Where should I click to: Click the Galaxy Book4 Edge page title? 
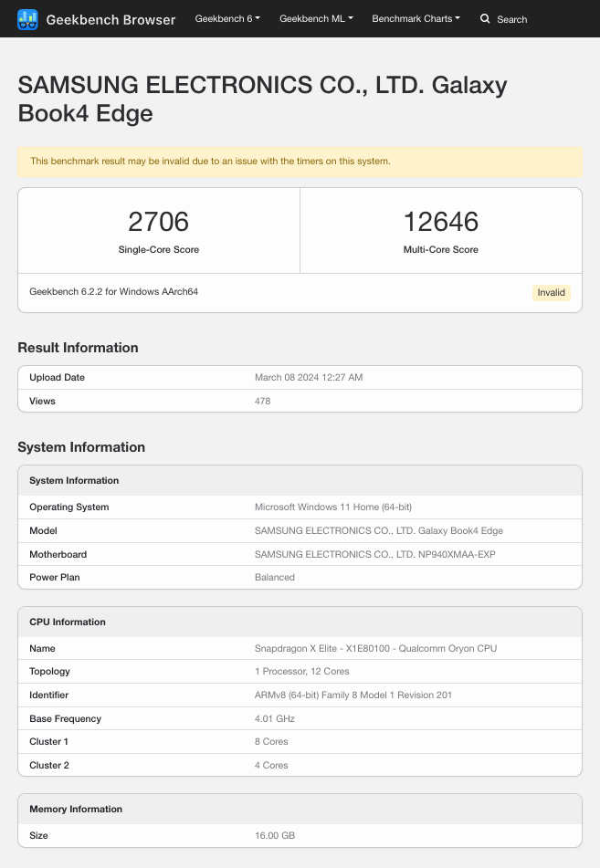coord(262,99)
